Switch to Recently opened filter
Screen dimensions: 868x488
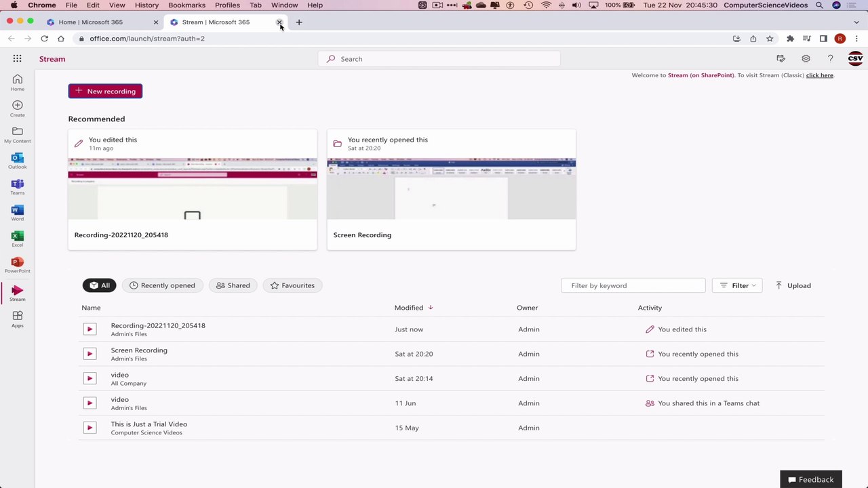tap(162, 285)
